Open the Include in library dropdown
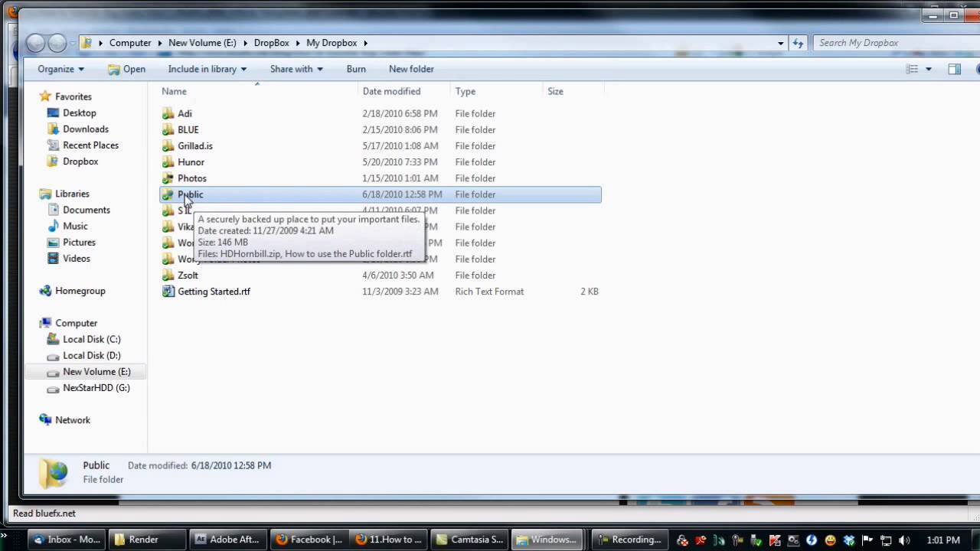Image resolution: width=980 pixels, height=551 pixels. point(207,69)
